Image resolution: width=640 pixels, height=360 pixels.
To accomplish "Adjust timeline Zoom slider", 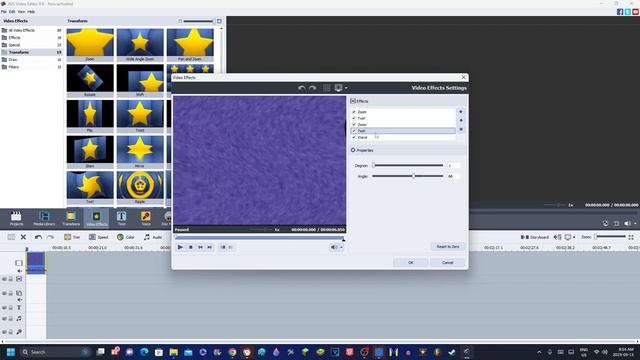I will pos(610,237).
